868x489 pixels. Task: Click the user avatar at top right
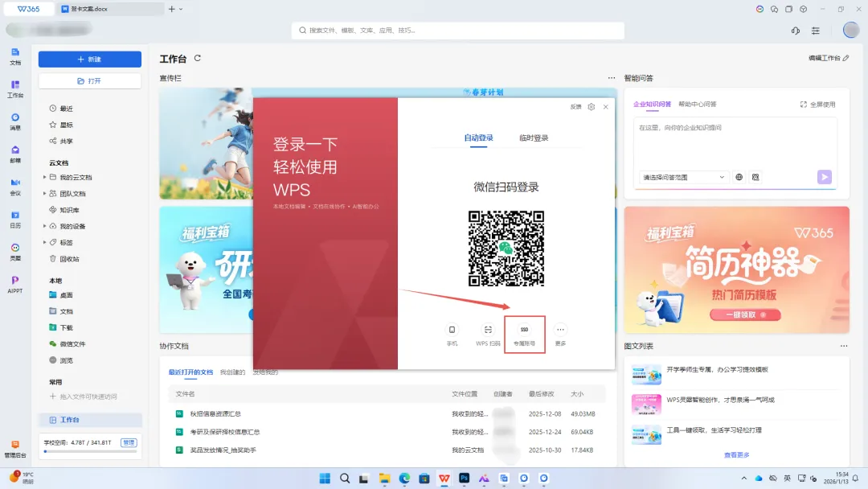coord(851,30)
